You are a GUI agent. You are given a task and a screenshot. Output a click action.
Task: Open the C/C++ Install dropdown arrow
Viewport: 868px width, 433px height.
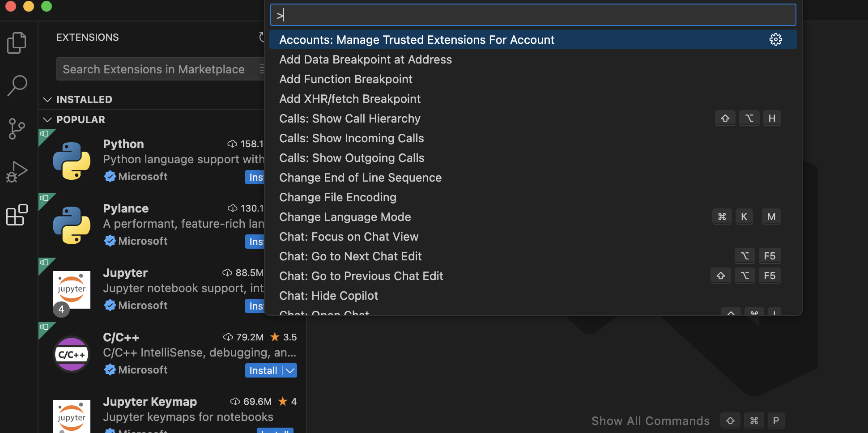pos(290,370)
